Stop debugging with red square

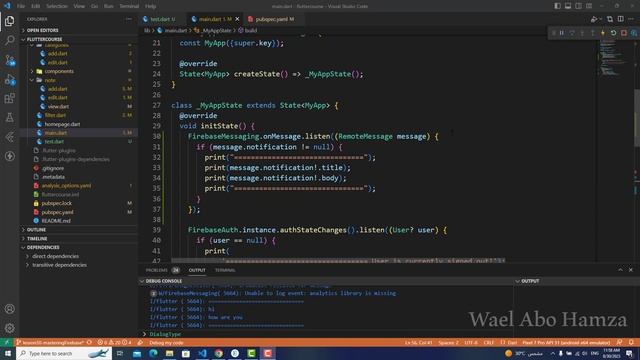click(624, 33)
